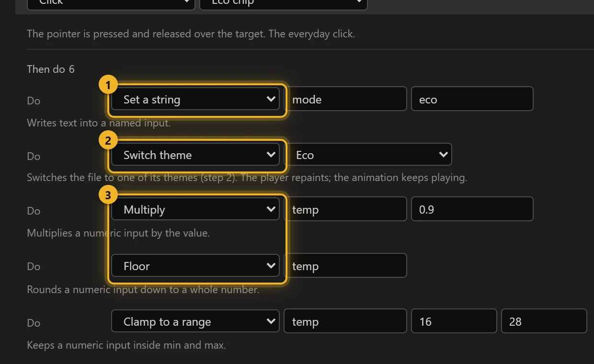The width and height of the screenshot is (594, 364).
Task: Click the numbered badge 2 marker
Action: click(108, 141)
